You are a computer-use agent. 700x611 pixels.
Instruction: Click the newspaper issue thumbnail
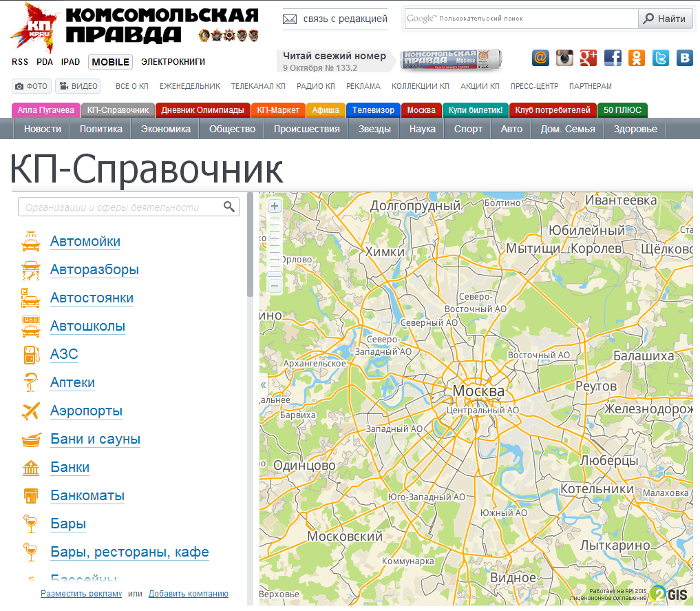(x=451, y=60)
